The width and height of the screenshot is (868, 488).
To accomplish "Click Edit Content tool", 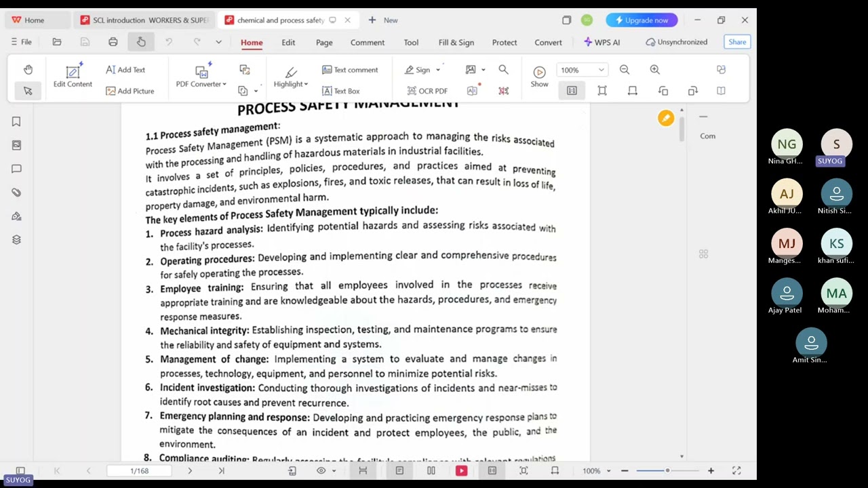I will (73, 76).
